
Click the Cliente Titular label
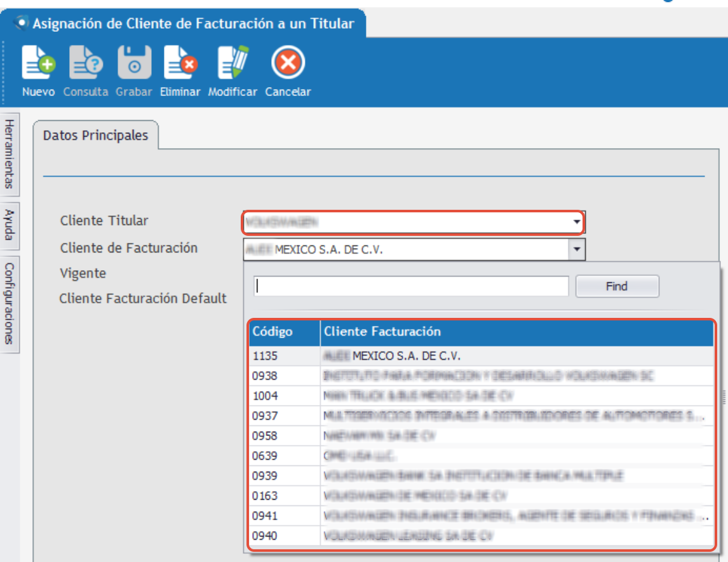tap(104, 221)
